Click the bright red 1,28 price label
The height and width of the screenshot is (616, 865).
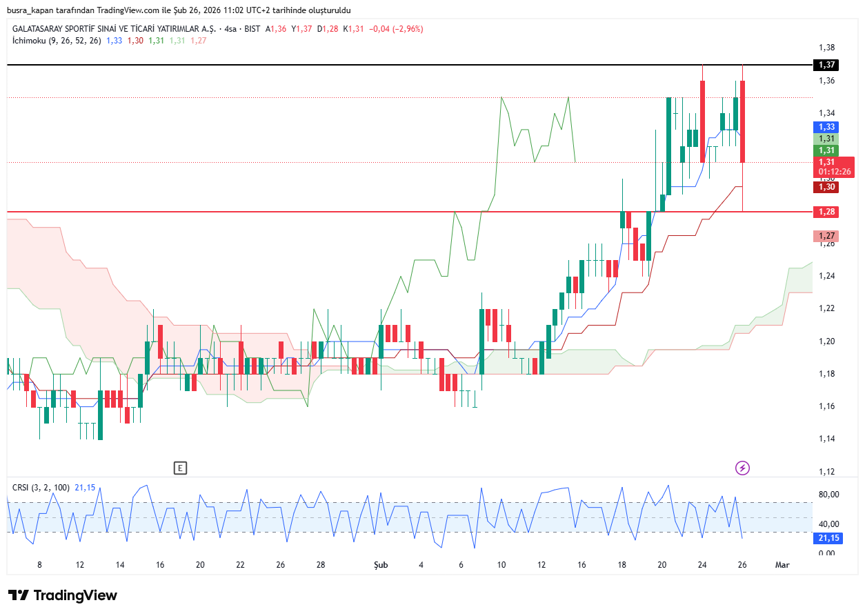826,212
